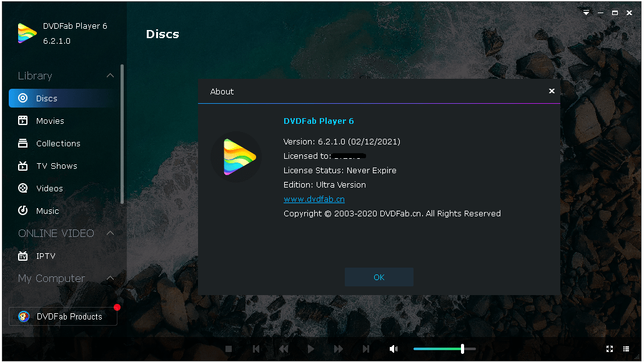Open the playlist icon
The height and width of the screenshot is (362, 644).
627,349
